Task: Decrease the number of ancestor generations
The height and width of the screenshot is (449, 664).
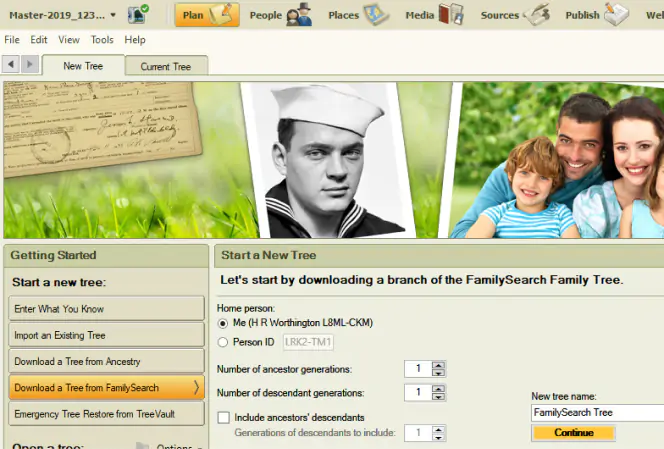Action: (438, 373)
